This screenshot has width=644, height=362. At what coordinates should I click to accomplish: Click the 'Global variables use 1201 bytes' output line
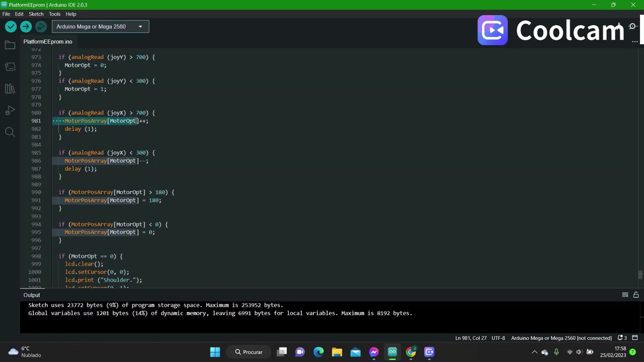point(220,313)
